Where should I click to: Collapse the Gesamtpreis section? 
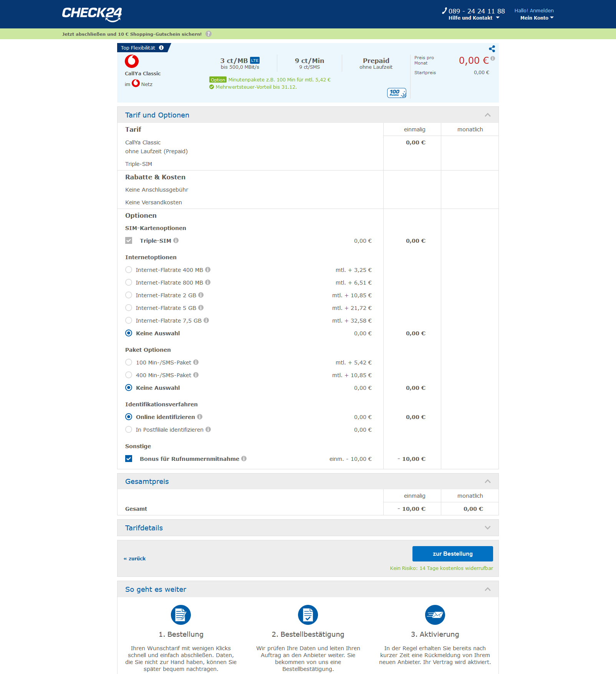(x=487, y=481)
